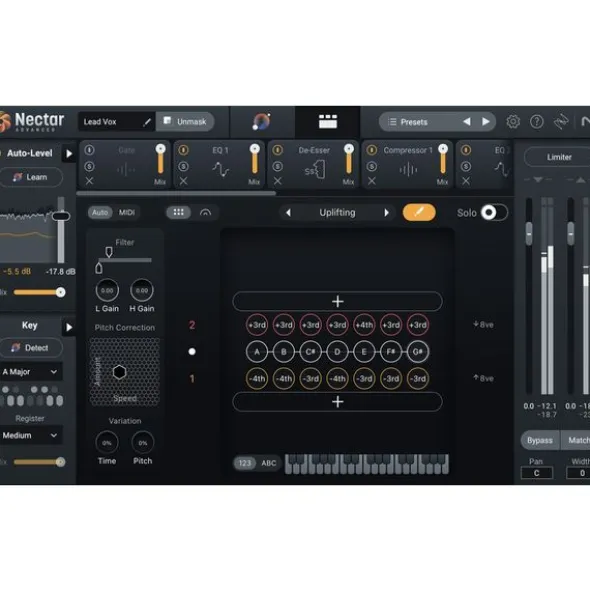Screen dimensions: 590x591
Task: Solo the EQ 1 module with S icon
Action: click(183, 166)
